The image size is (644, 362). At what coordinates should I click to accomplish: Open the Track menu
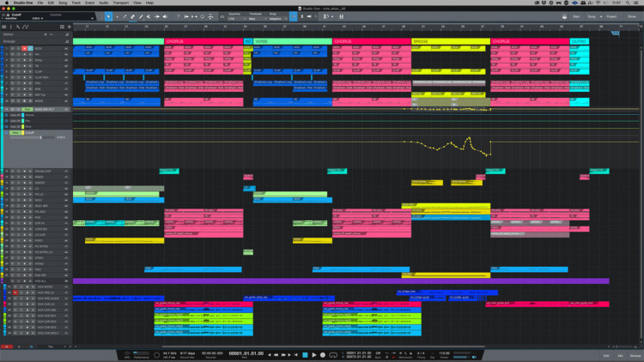point(76,3)
